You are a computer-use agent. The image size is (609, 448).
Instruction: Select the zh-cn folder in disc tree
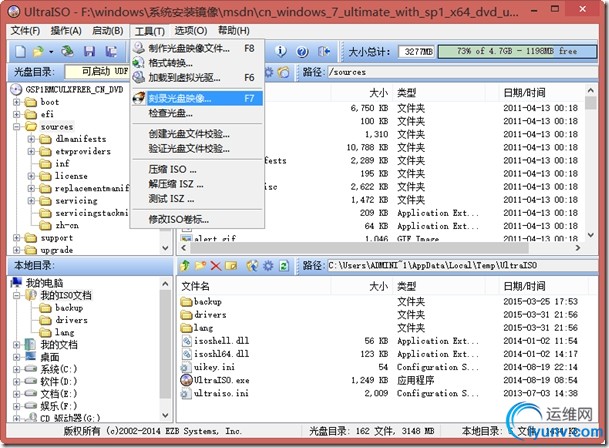coord(67,225)
